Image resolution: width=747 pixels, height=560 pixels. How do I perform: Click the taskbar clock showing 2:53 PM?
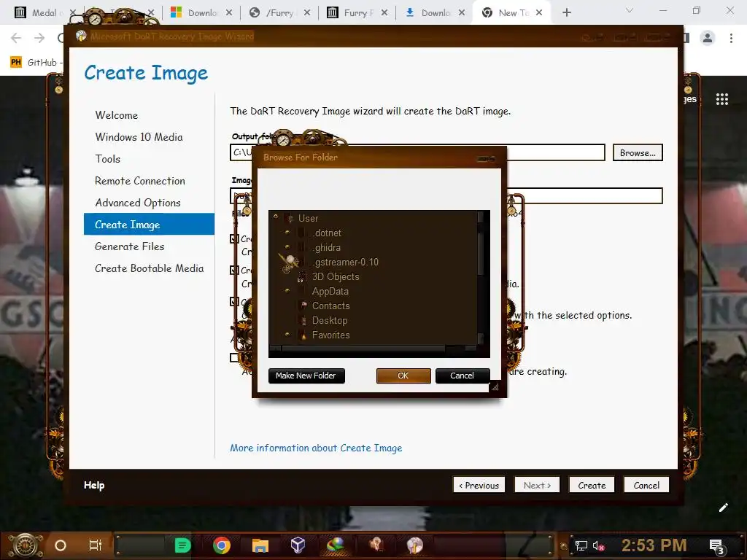tap(654, 545)
